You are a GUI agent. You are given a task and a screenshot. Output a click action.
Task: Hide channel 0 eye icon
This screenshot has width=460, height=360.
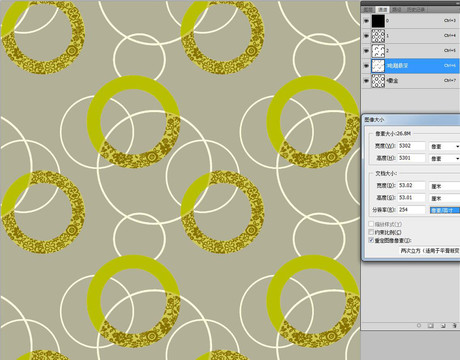click(366, 21)
